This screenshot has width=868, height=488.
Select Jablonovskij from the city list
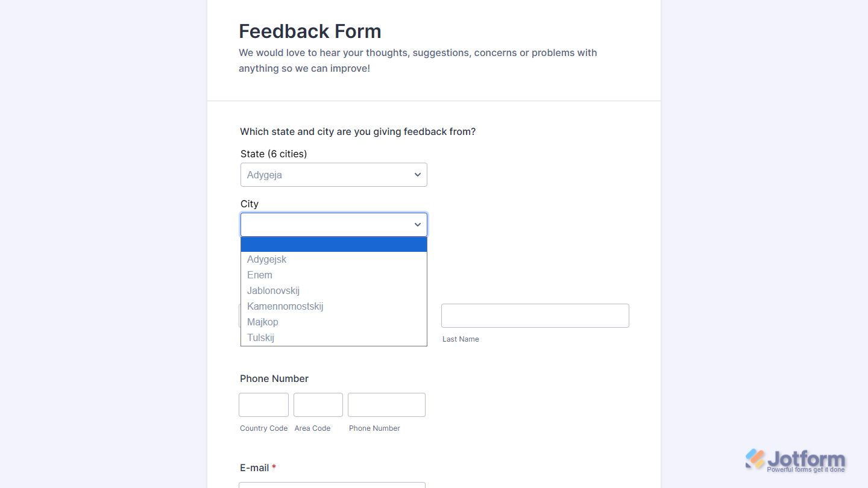pos(273,290)
